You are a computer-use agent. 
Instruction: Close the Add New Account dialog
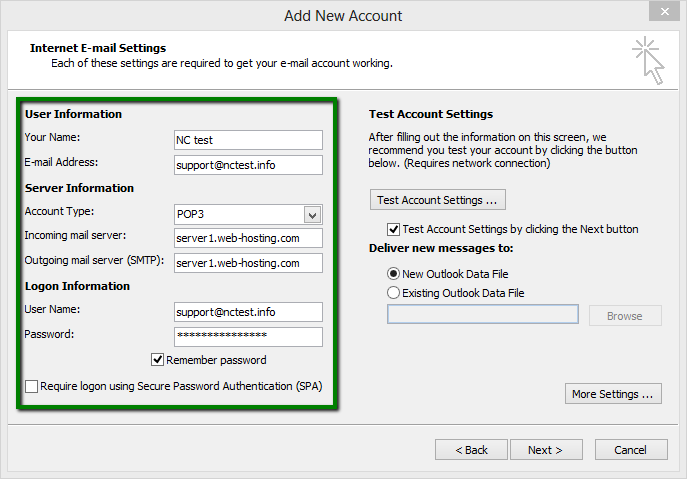tap(661, 12)
